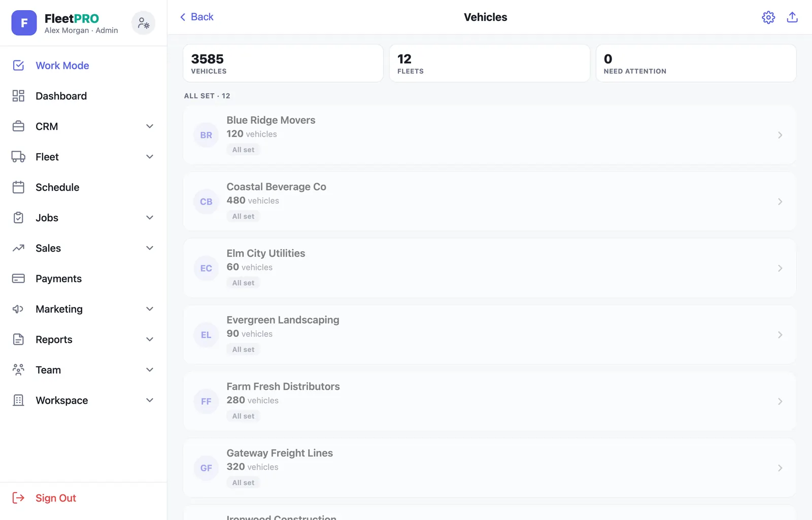Expand the Workspace menu chevron

click(150, 400)
